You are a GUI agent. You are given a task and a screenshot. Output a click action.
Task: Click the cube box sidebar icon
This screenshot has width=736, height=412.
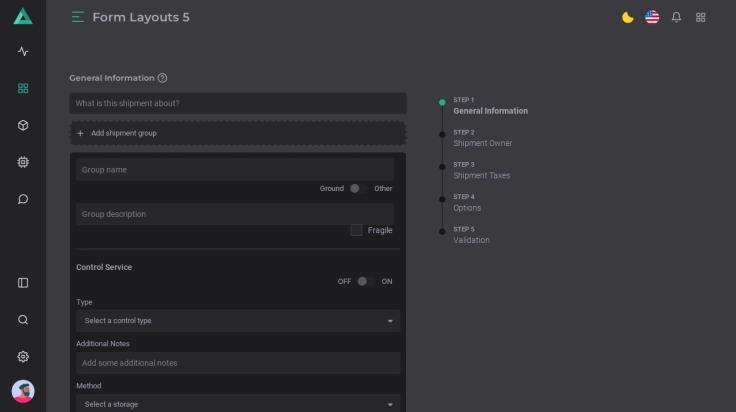(23, 125)
